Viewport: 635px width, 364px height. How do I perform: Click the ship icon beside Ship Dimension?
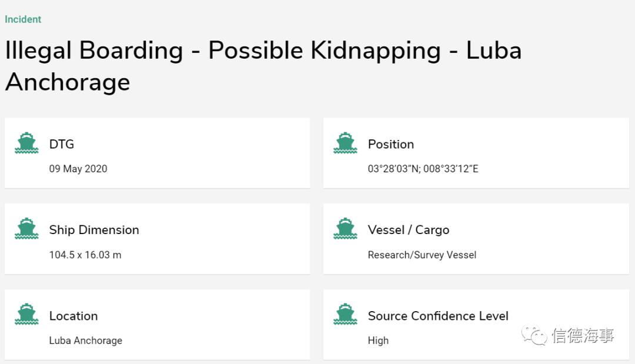tap(26, 229)
